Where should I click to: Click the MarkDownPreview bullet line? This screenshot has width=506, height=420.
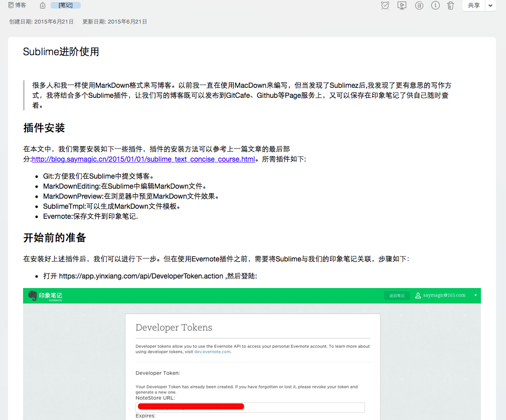pos(131,196)
